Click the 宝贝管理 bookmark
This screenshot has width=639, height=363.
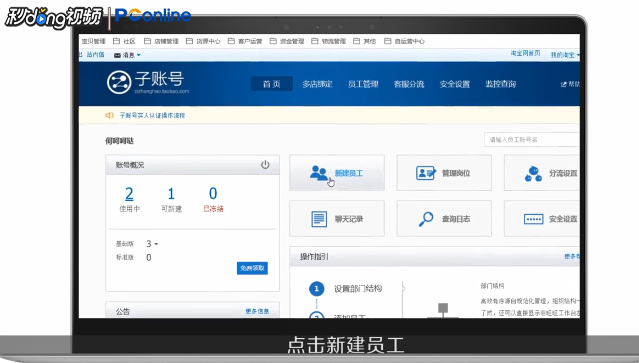tap(93, 41)
